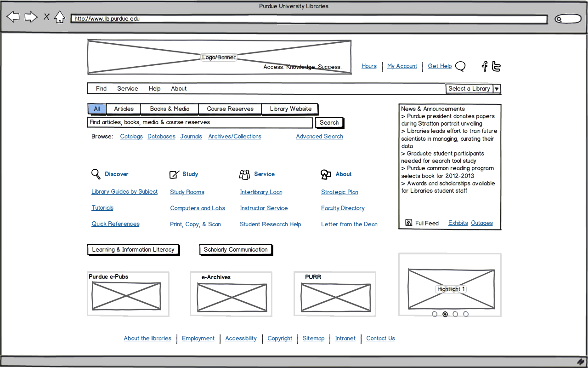The width and height of the screenshot is (588, 368).
Task: Open the Help menu
Action: tap(155, 89)
